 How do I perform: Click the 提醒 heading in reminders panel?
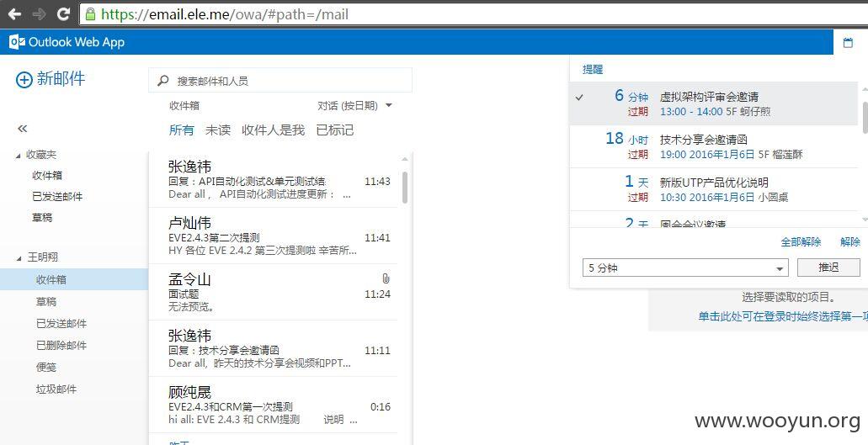(x=593, y=70)
